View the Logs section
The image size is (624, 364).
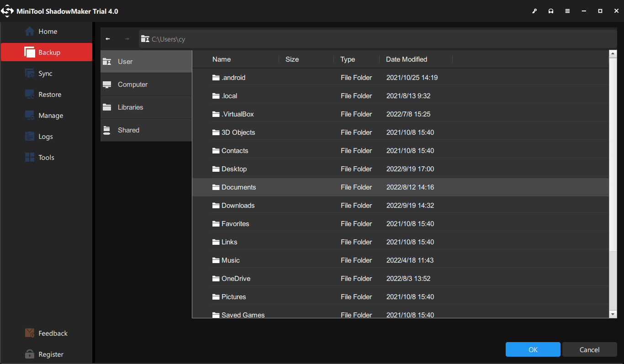[30, 136]
